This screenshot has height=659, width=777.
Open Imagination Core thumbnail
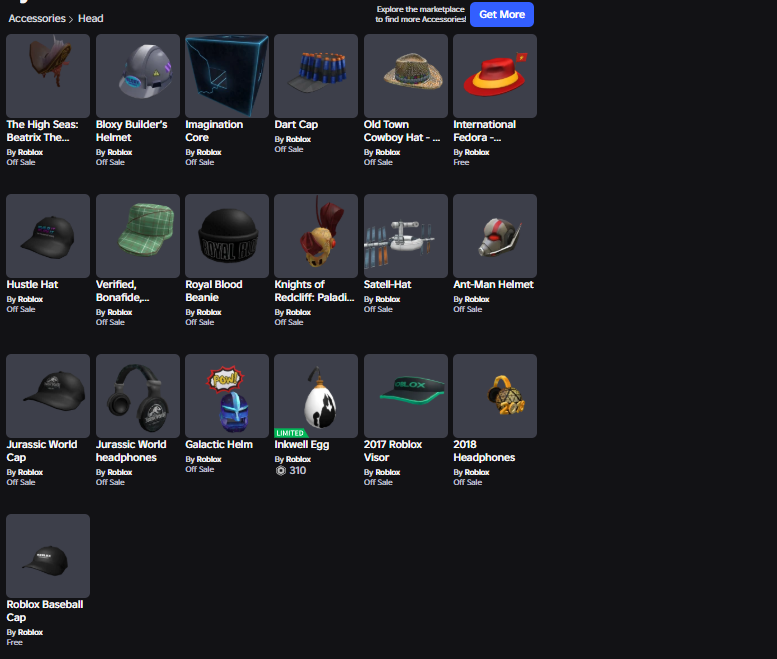(x=227, y=76)
